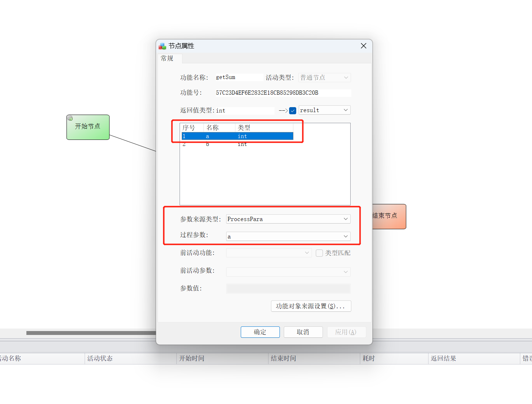The height and width of the screenshot is (404, 532).
Task: Click the 节点属性 dialog title bar icon
Action: click(162, 46)
